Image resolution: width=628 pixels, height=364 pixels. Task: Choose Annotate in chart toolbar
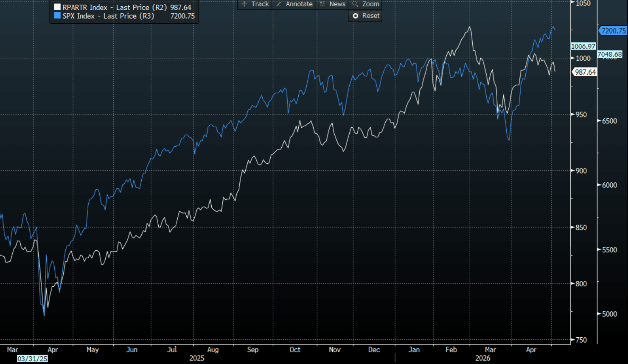point(294,4)
